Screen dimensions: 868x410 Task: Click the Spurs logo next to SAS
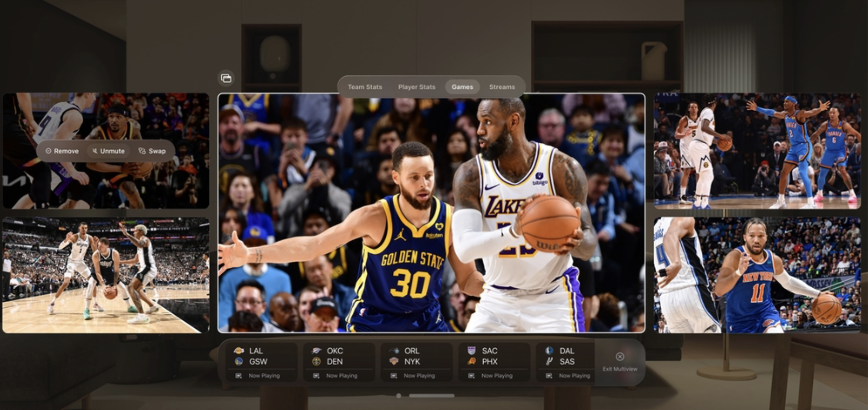tap(549, 361)
